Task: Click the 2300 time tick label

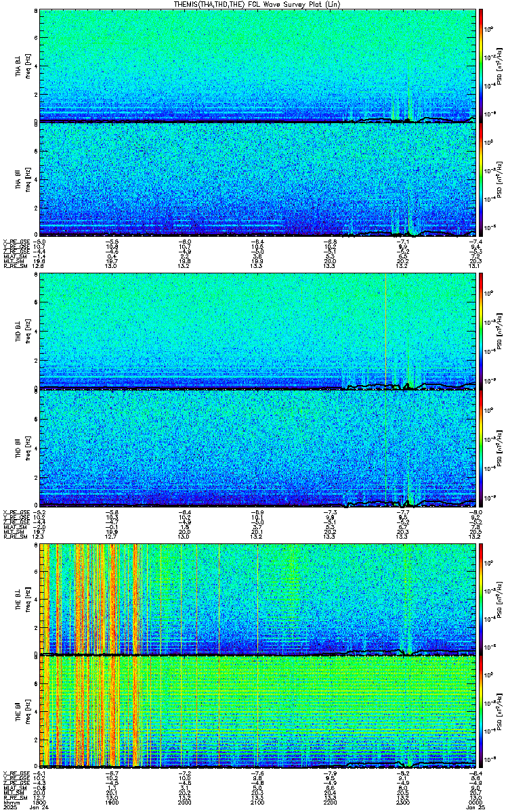Action: tap(402, 803)
